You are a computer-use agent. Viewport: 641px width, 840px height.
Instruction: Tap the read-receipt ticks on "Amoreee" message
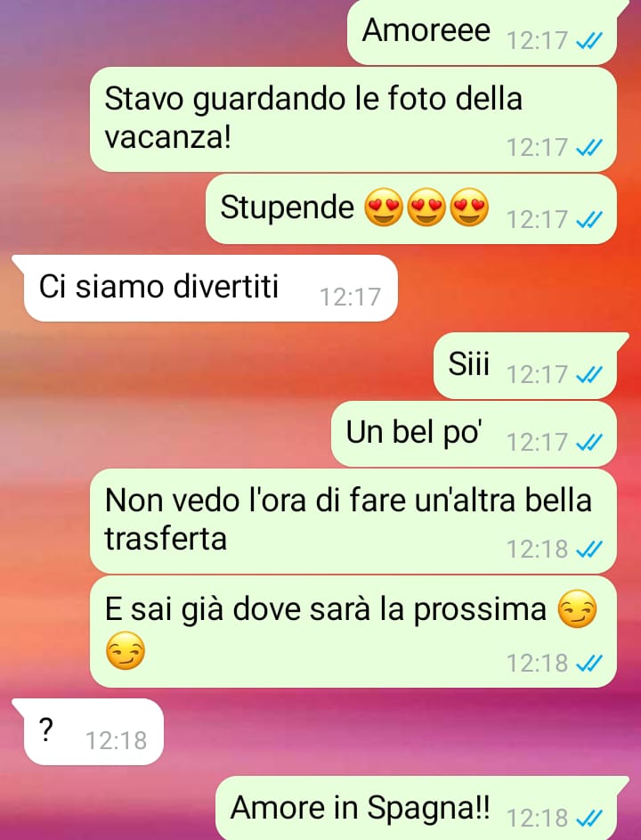click(x=589, y=40)
